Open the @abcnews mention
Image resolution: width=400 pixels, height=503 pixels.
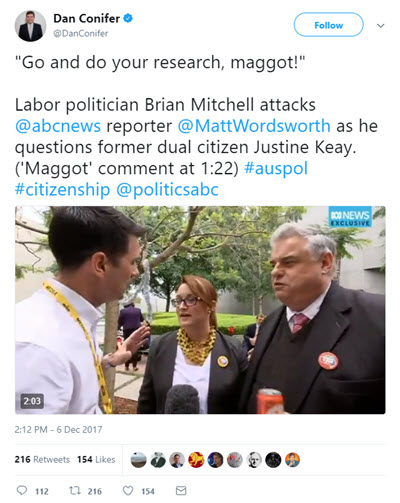58,126
